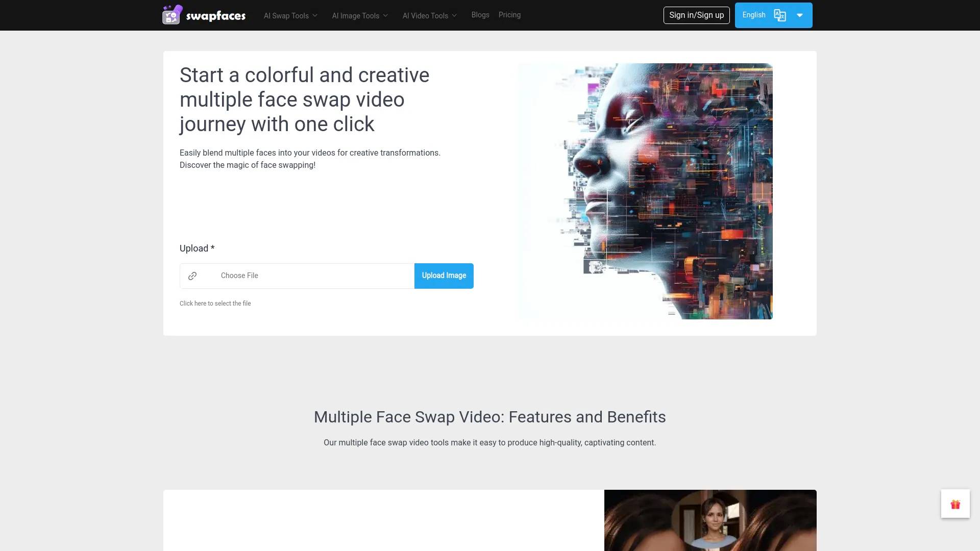Viewport: 980px width, 551px height.
Task: Click the woman portrait preview image
Action: click(710, 520)
